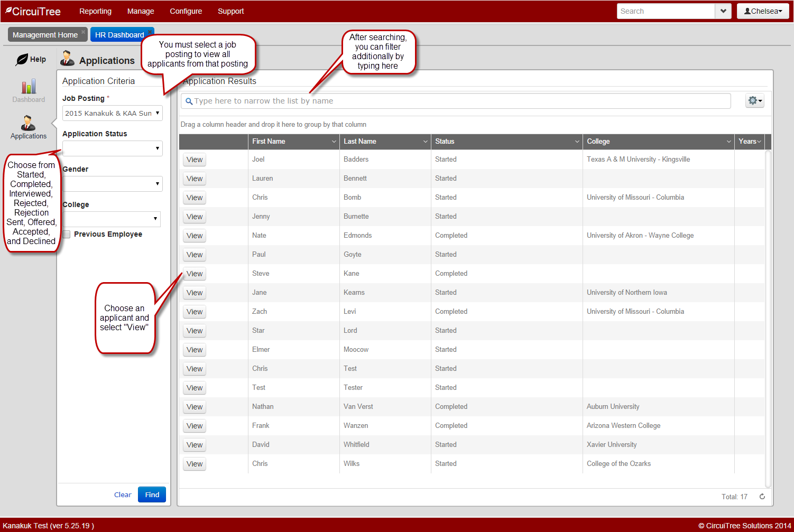Open the Applications sidebar icon
This screenshot has width=794, height=532.
click(28, 124)
